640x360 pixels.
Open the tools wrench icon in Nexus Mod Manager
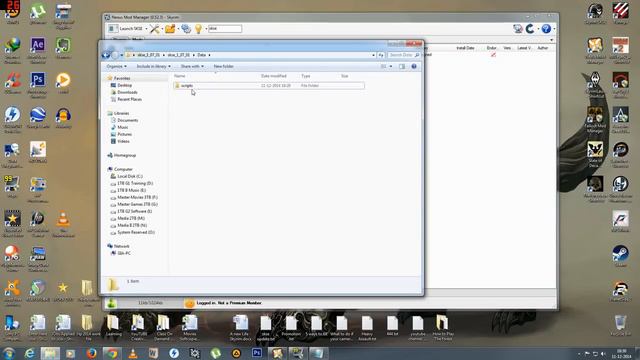coord(154,29)
